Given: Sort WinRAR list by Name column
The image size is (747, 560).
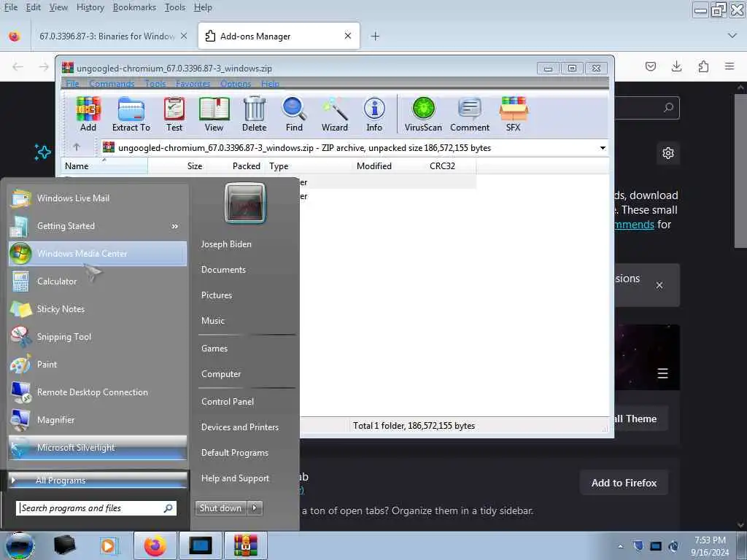Looking at the screenshot, I should [104, 166].
